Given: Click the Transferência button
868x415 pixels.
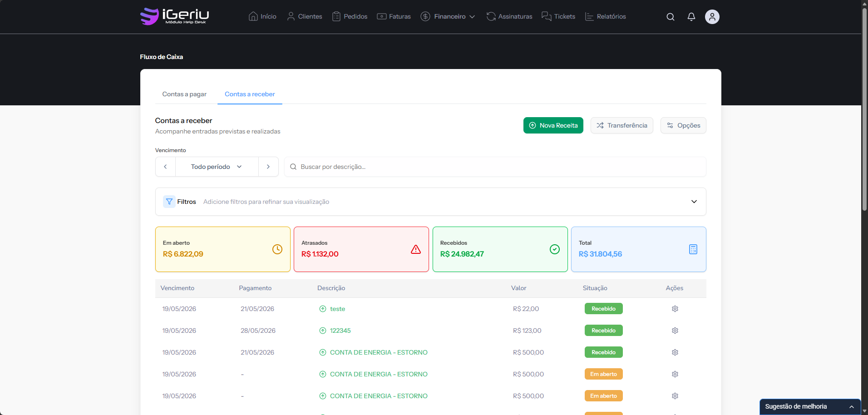Looking at the screenshot, I should pos(622,125).
